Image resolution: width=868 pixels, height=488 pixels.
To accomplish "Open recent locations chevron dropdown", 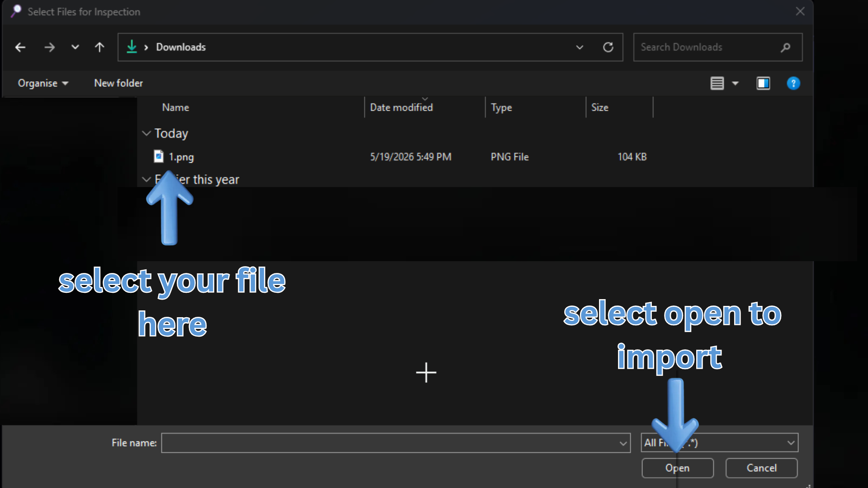I will click(x=75, y=47).
